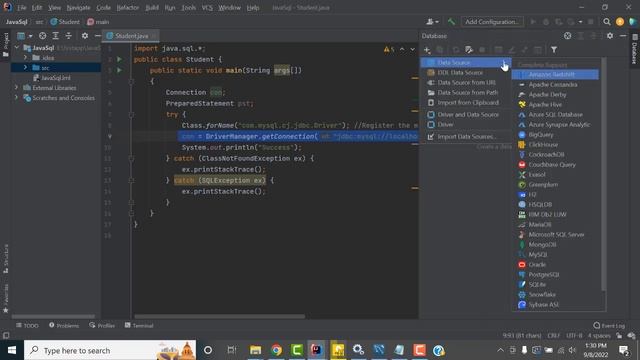Click the build hammer icon

(x=451, y=22)
